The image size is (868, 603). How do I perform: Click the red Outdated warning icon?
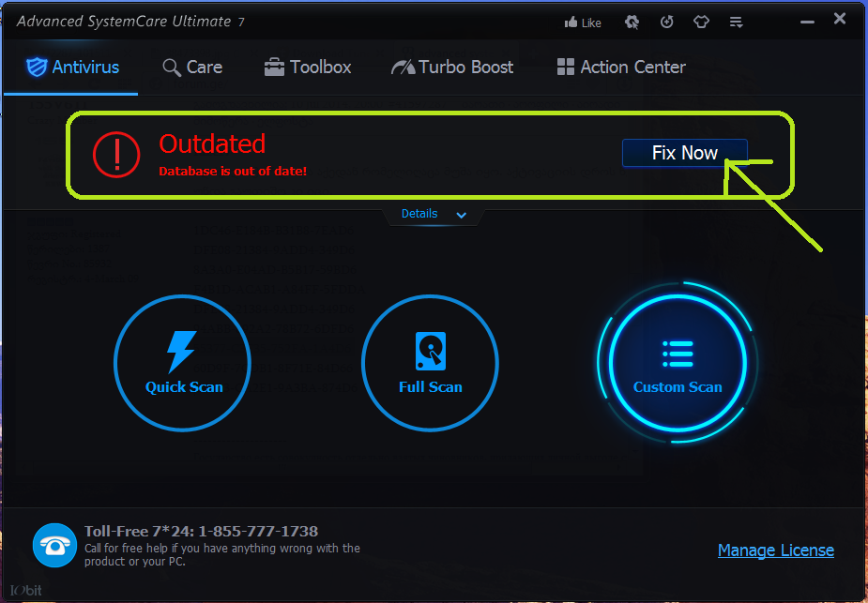click(116, 155)
